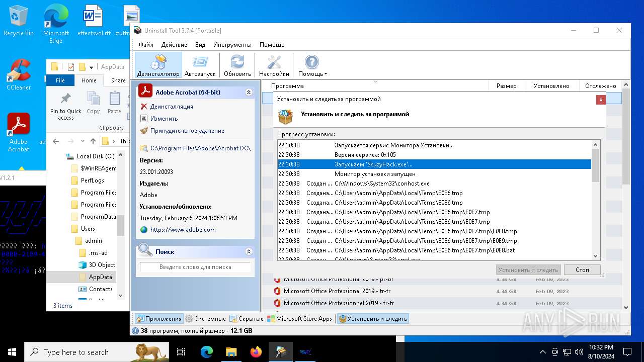Click the install log scroll up arrow
This screenshot has width=644, height=362.
point(596,145)
